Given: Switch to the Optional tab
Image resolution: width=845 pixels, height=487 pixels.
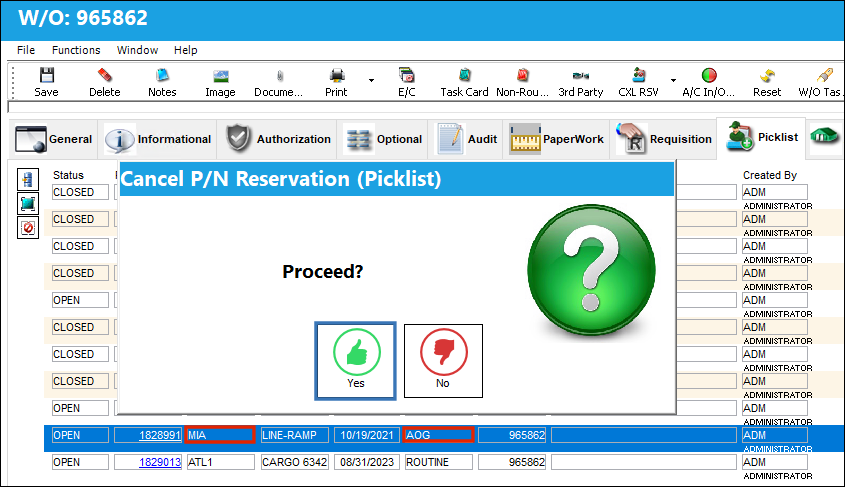Looking at the screenshot, I should 383,139.
